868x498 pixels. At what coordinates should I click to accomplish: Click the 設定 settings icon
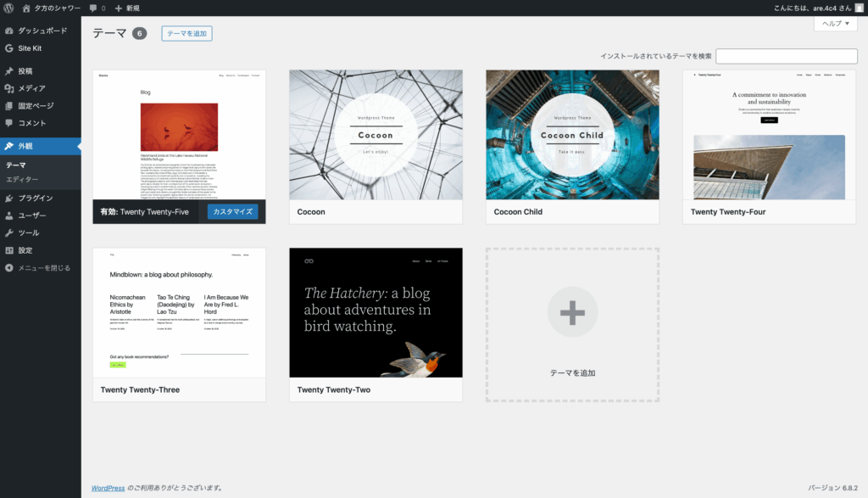(x=8, y=250)
